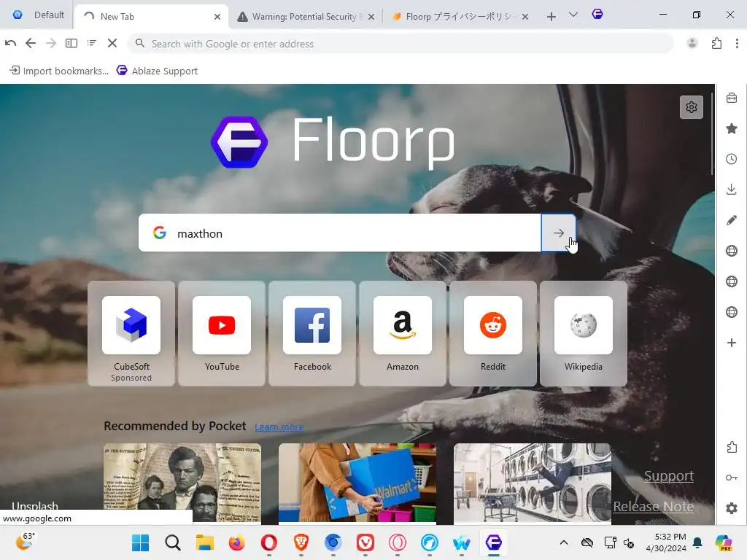Screen dimensions: 747x560
Task: Click the Unsplash photo credit link
Action: click(x=35, y=506)
